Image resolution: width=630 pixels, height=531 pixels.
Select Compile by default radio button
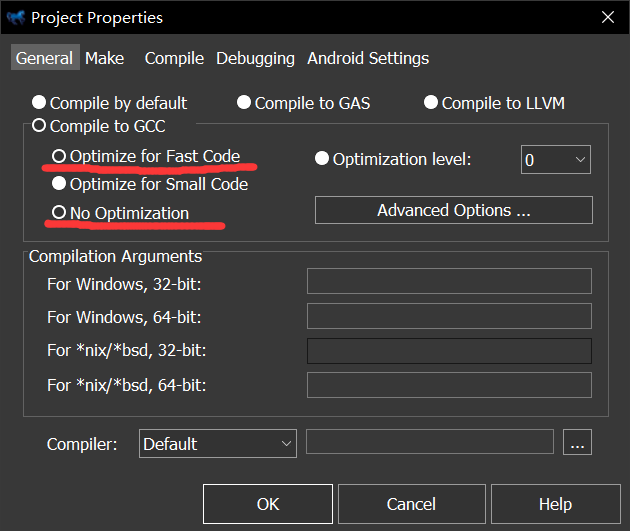(109, 103)
